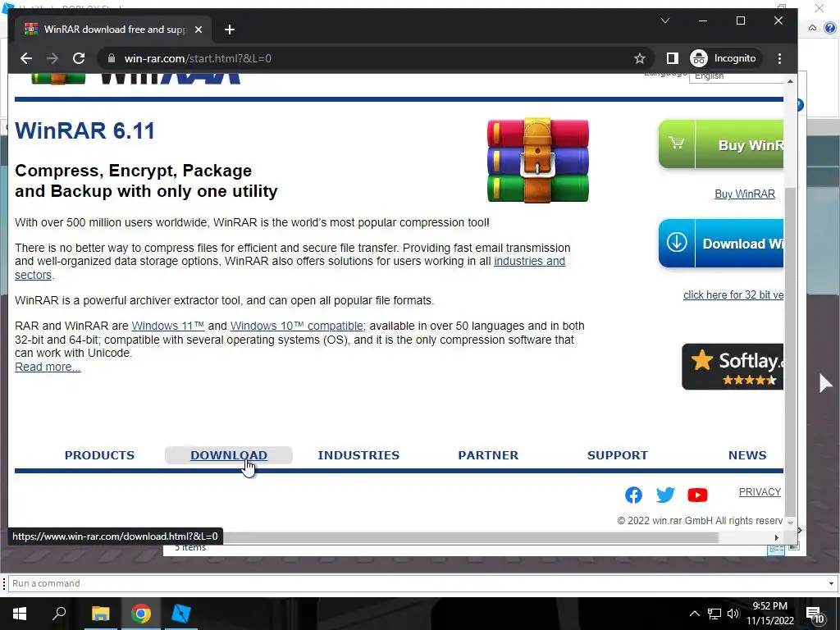The image size is (840, 630).
Task: Open the industries and sectors link
Action: tap(529, 262)
